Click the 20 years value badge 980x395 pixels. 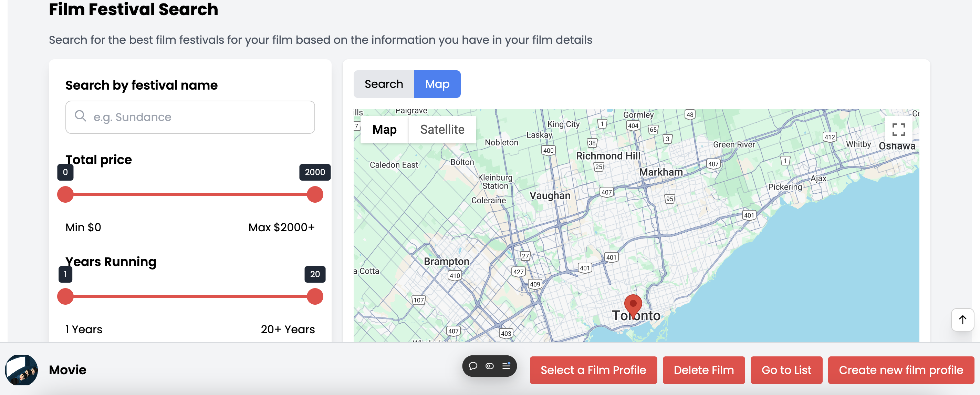coord(315,274)
